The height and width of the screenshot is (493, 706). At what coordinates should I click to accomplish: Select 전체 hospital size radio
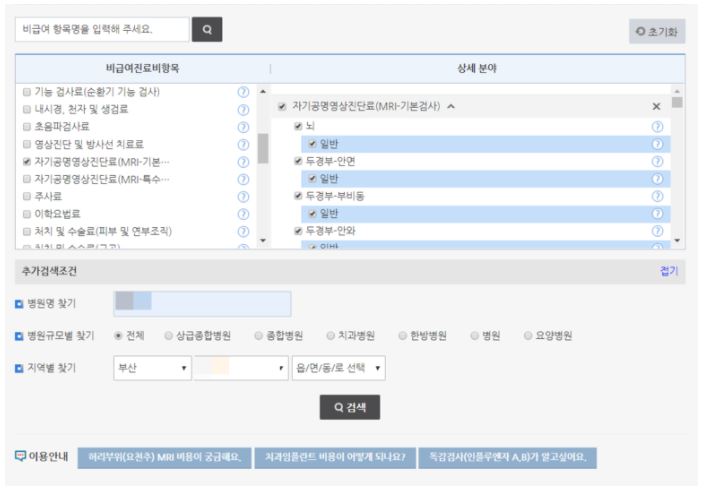(x=118, y=336)
